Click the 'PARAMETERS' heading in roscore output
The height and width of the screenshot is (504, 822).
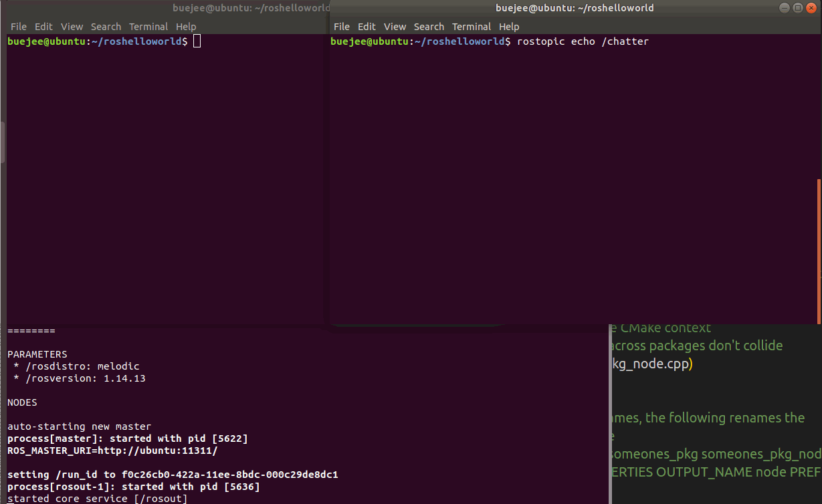(37, 354)
